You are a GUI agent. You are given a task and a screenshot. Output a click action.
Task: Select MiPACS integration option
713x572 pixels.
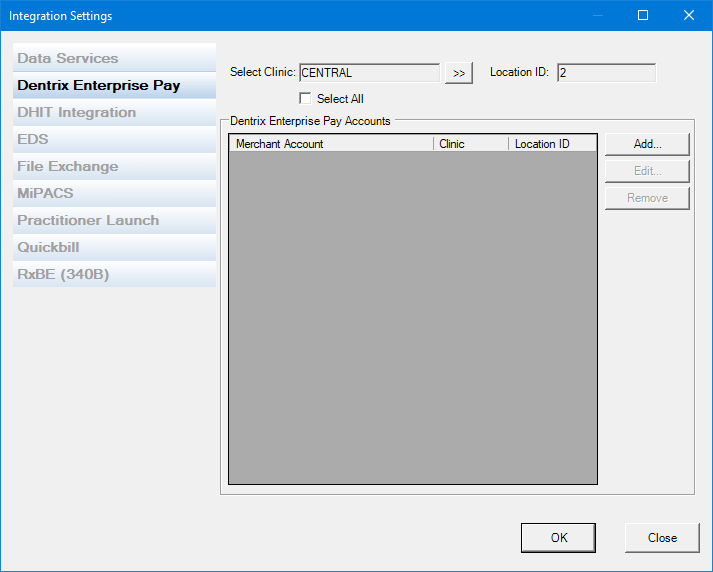click(114, 193)
